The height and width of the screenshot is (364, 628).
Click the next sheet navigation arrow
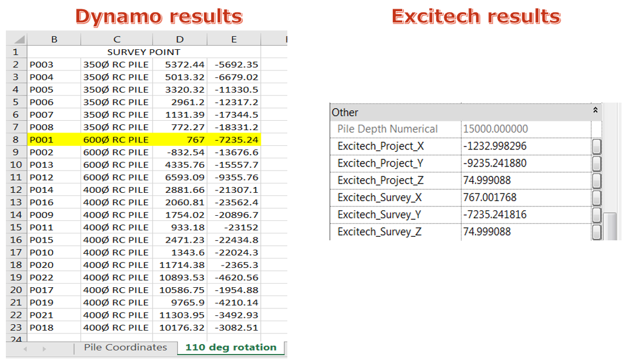(44, 349)
